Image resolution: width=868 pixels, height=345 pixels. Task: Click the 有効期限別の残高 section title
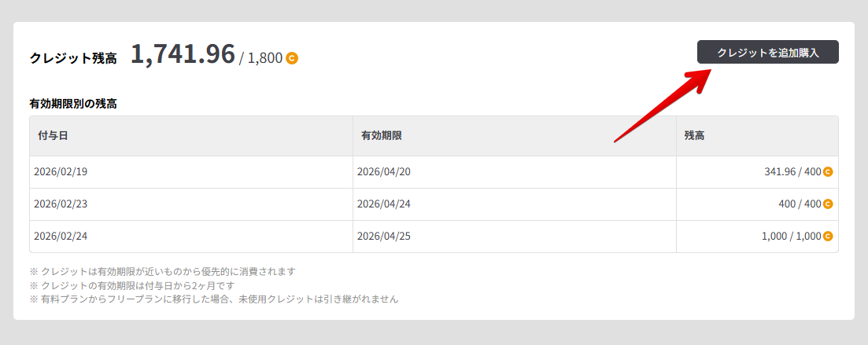73,103
